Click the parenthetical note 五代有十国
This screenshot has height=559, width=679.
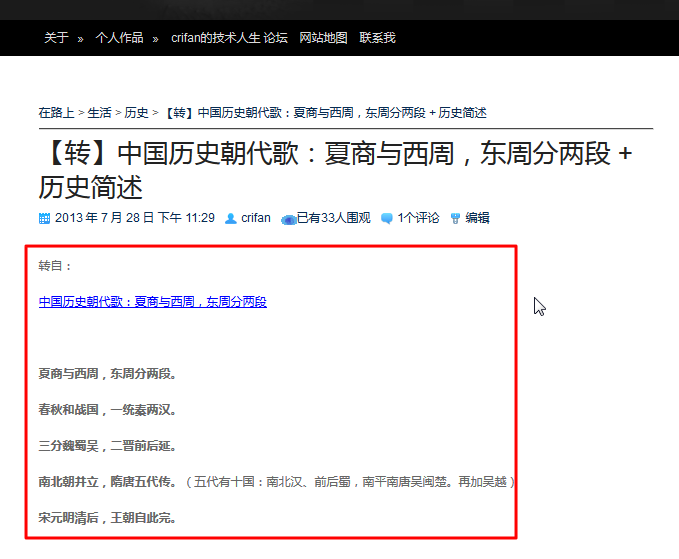[x=350, y=481]
